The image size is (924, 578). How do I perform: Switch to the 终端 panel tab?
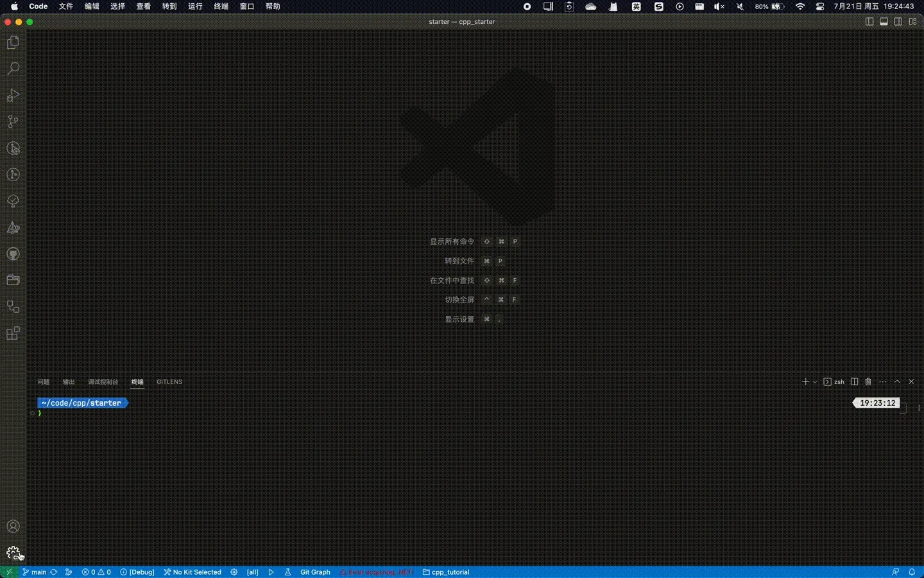pyautogui.click(x=137, y=382)
